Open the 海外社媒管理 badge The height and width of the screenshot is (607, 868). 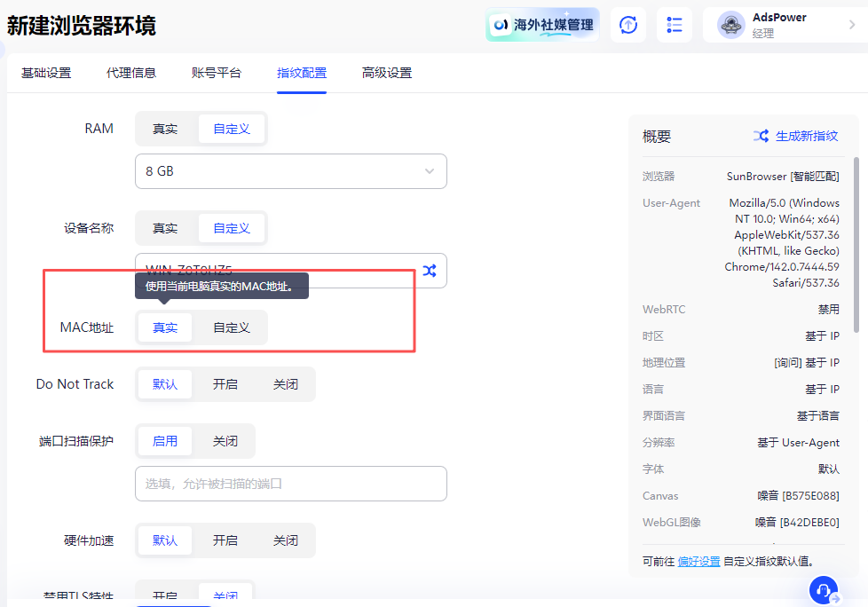[x=541, y=26]
